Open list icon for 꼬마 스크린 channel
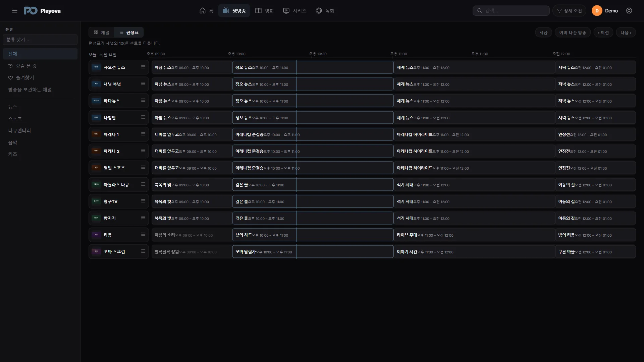644x362 pixels. click(143, 251)
